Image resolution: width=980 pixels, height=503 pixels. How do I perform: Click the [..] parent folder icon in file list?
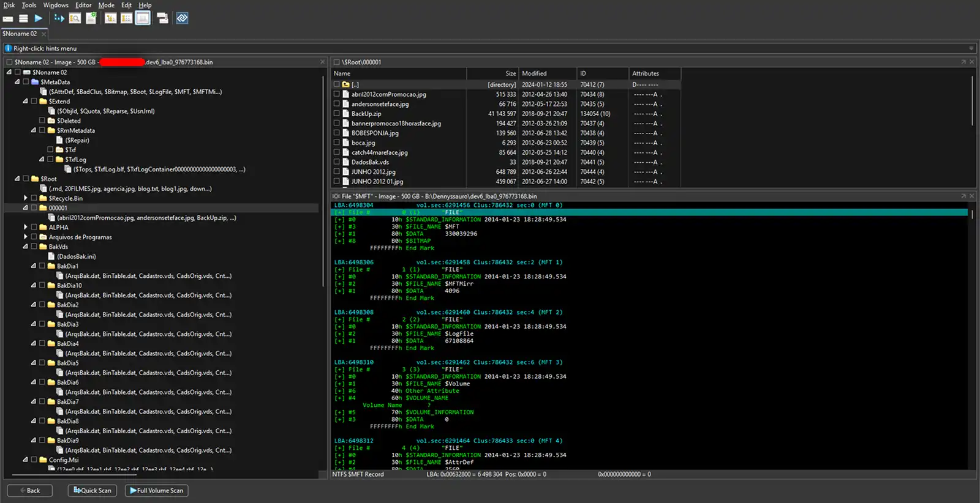coord(346,84)
